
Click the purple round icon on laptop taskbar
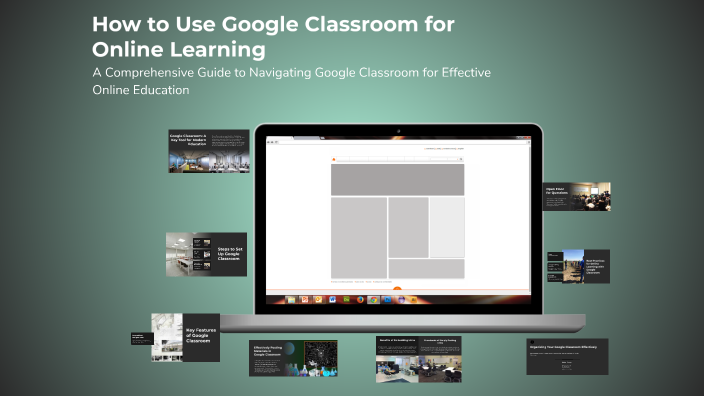tap(401, 299)
